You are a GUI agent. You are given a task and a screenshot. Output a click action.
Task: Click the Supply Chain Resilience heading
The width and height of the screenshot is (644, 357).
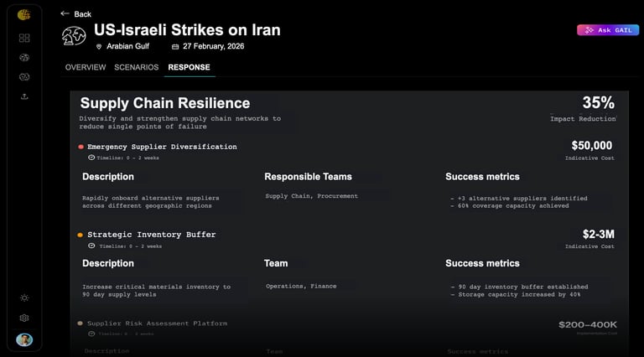point(164,103)
